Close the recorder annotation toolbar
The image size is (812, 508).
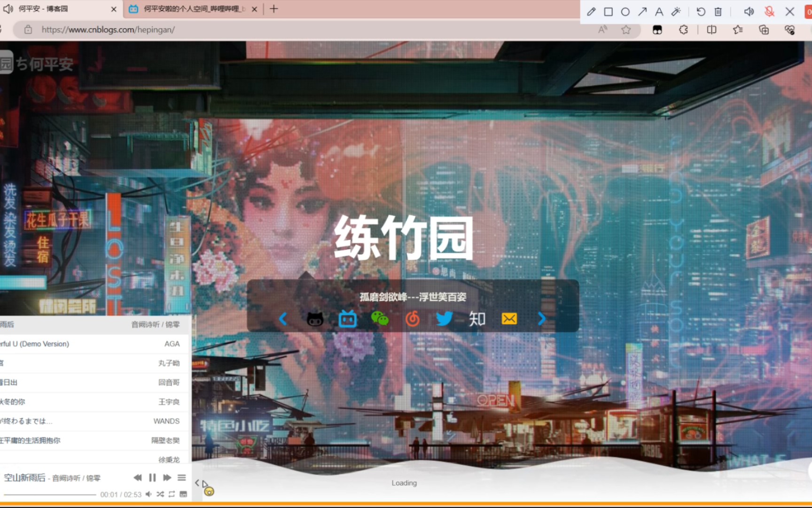(790, 12)
